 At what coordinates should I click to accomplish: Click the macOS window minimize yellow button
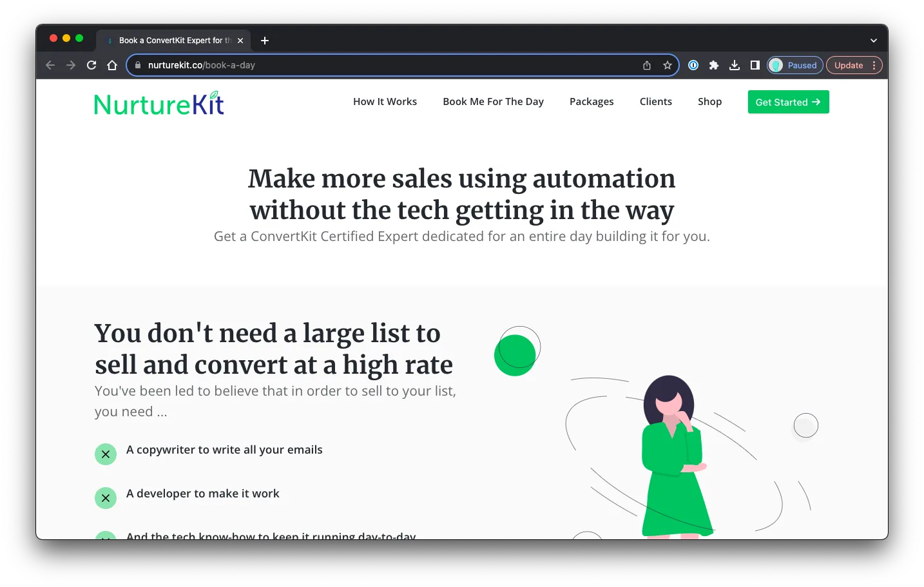[66, 38]
